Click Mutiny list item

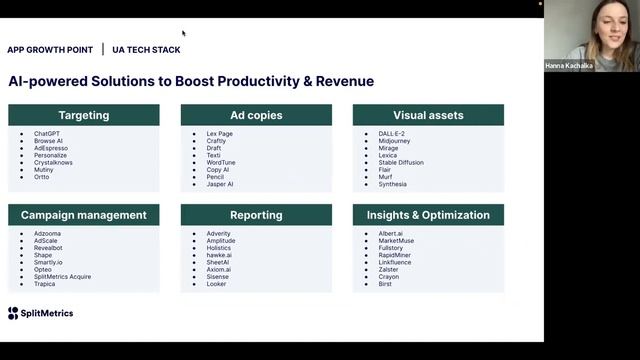click(x=44, y=170)
